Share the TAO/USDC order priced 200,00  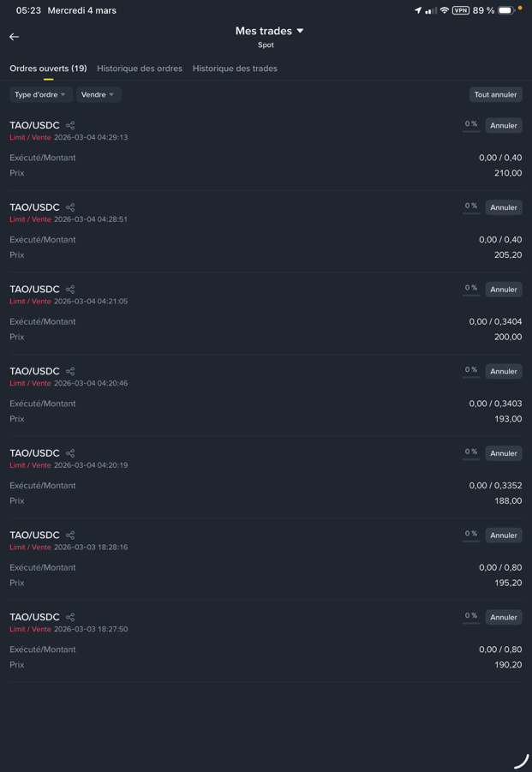70,290
